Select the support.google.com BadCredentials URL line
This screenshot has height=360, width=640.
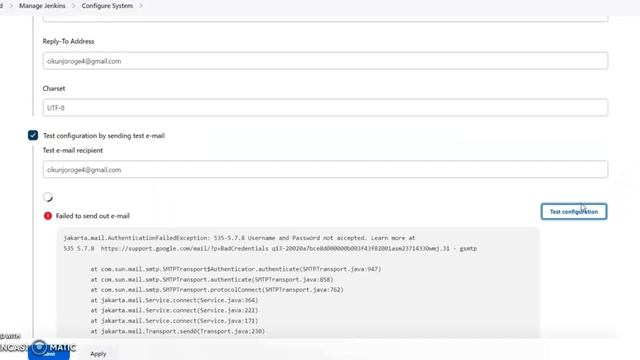[270, 248]
